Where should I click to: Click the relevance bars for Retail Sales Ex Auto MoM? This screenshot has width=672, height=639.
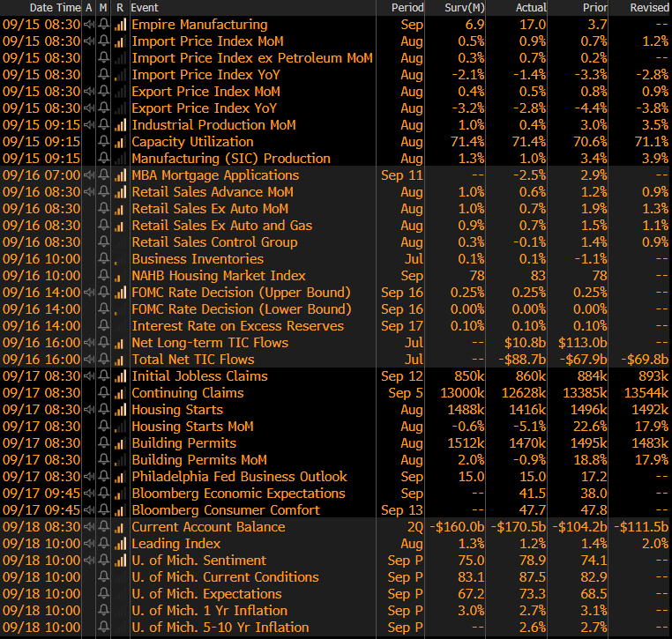coord(121,209)
